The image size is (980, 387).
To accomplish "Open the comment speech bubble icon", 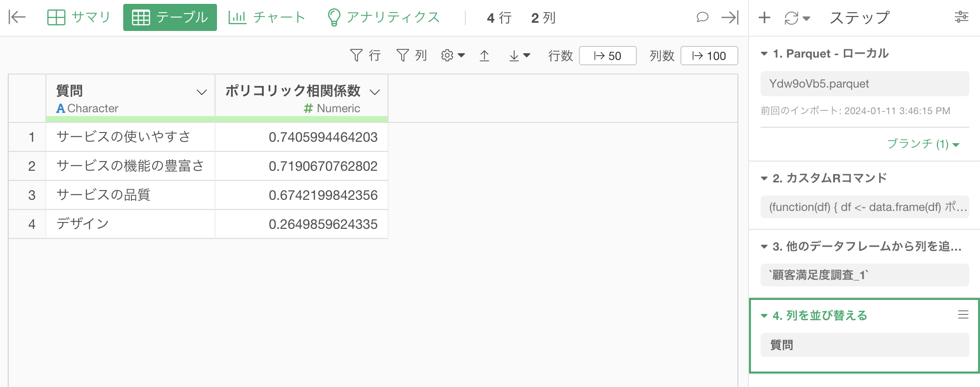I will [x=702, y=17].
